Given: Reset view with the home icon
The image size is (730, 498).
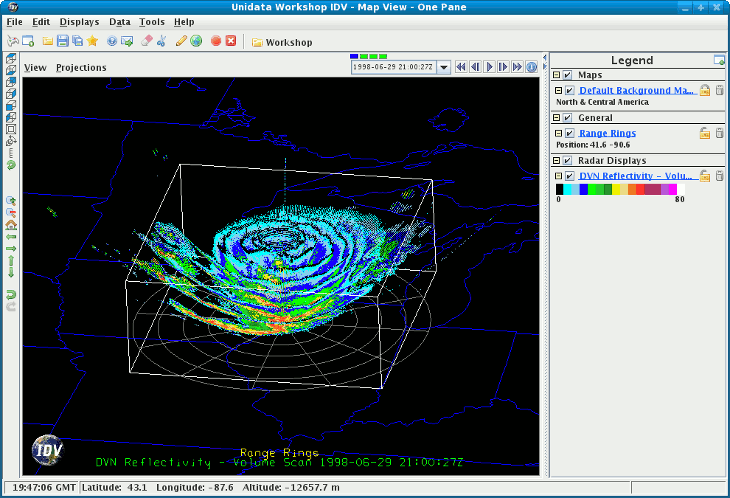Looking at the screenshot, I should (11, 225).
